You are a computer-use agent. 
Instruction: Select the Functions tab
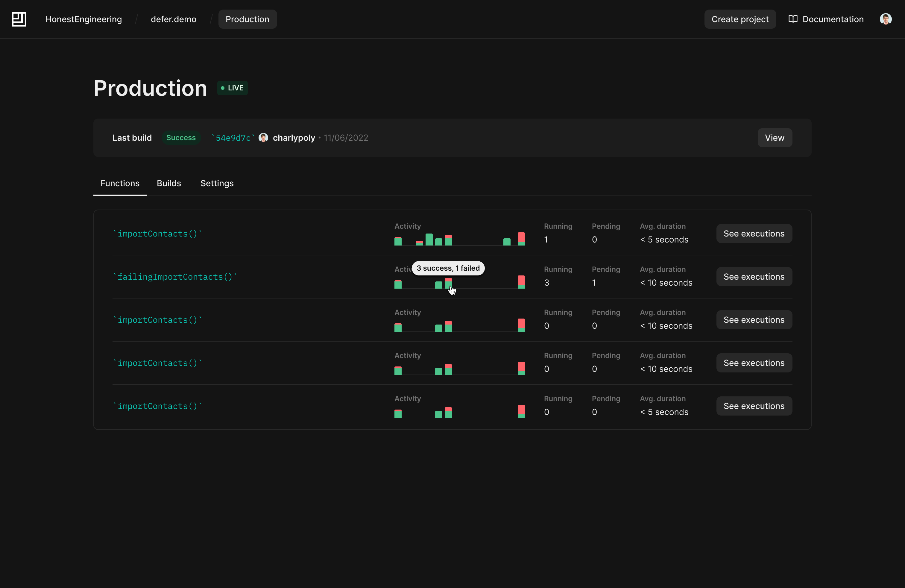coord(120,183)
